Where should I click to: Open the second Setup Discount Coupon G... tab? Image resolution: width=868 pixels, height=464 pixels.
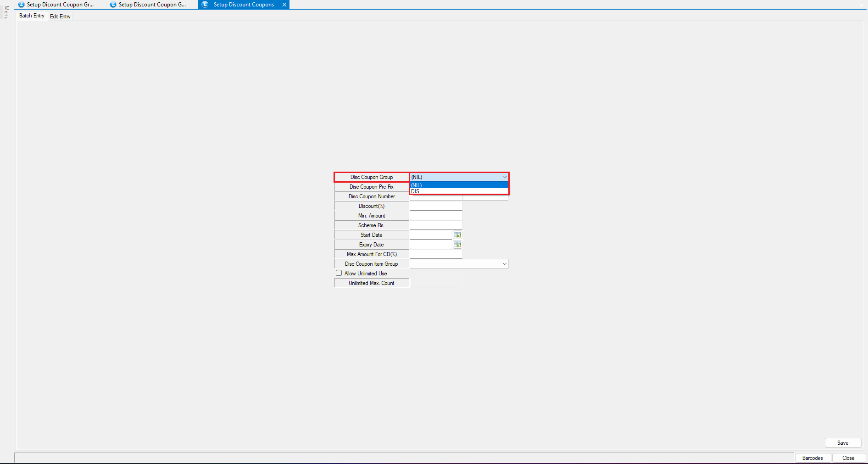(152, 5)
